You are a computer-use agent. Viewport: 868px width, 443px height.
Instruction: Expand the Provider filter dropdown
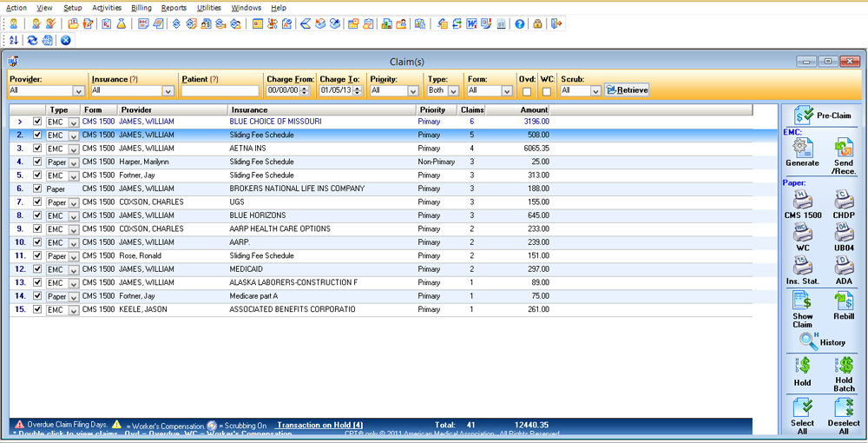coord(78,90)
